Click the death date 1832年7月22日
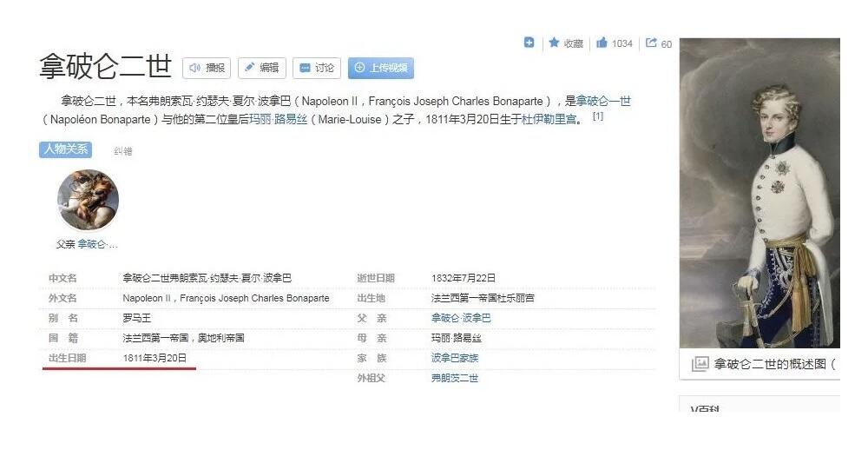Screen dimensions: 868x450 (464, 278)
